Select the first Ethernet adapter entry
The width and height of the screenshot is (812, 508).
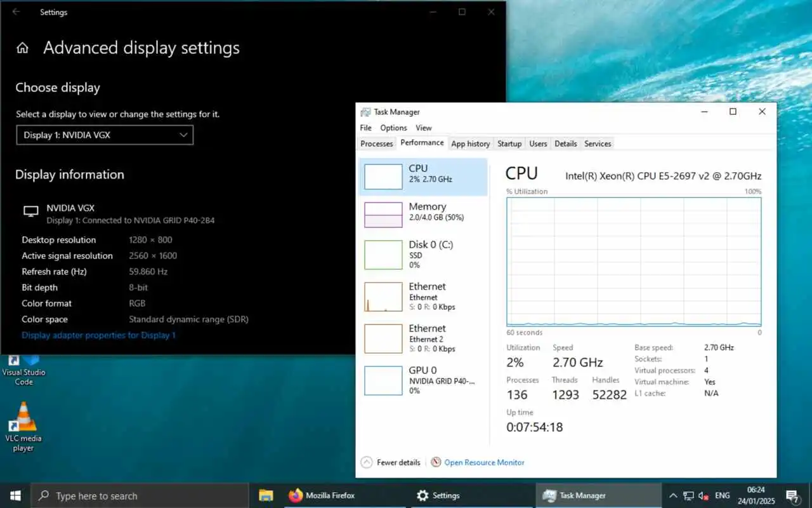(x=423, y=297)
